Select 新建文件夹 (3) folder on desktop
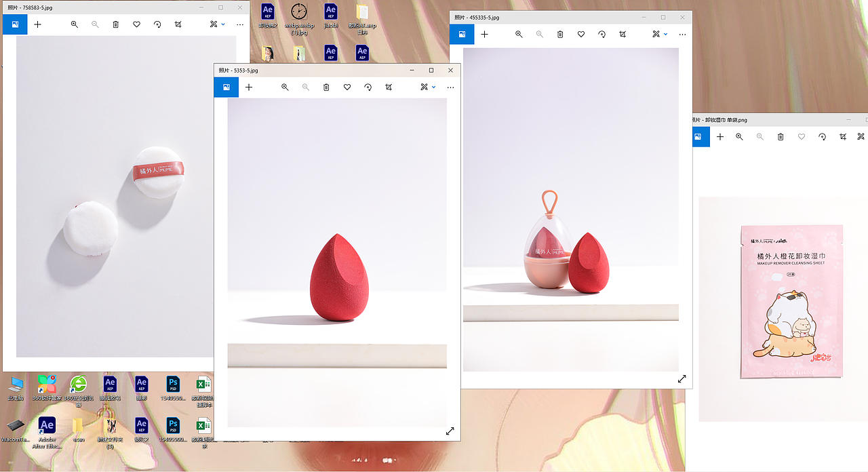 110,433
